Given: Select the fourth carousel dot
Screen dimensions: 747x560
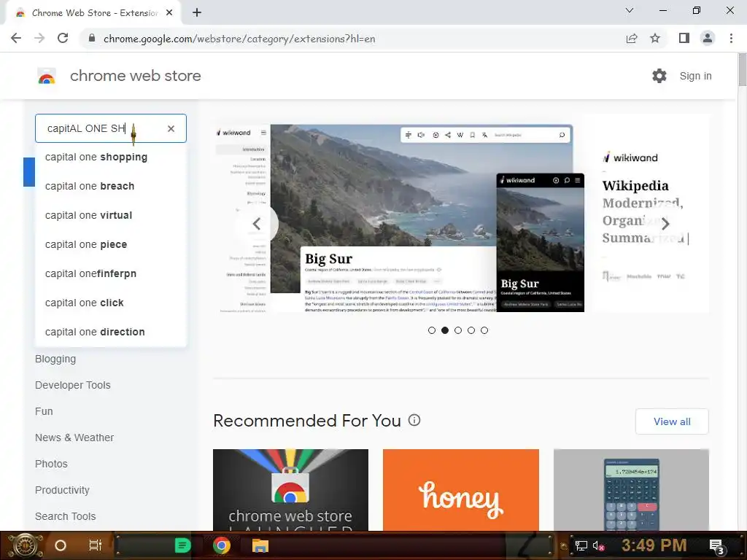Looking at the screenshot, I should click(x=471, y=330).
